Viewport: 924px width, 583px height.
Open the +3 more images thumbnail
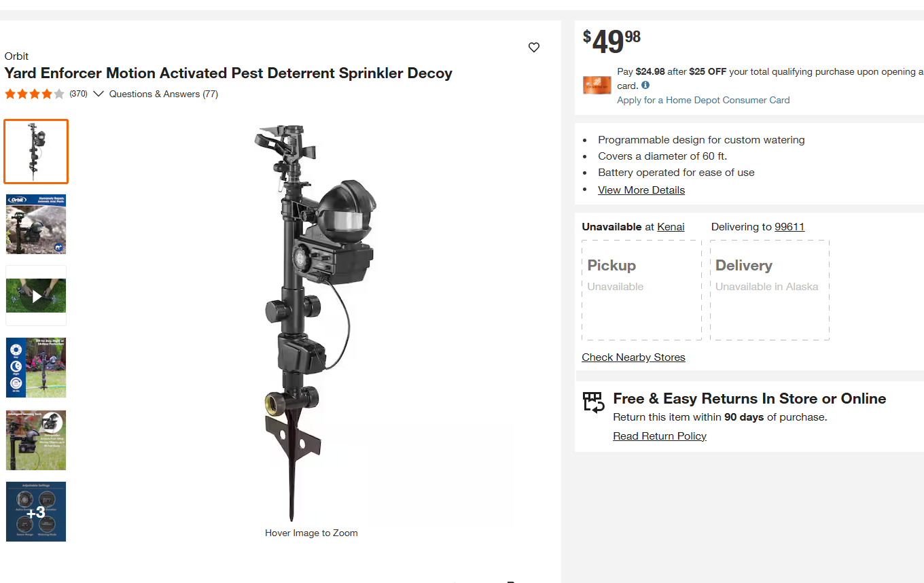pyautogui.click(x=36, y=512)
